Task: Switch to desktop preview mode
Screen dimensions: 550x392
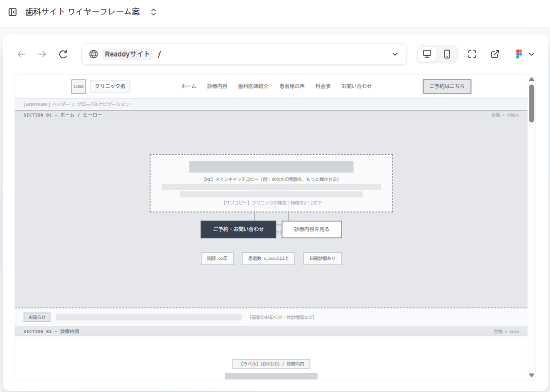Action: [x=427, y=54]
